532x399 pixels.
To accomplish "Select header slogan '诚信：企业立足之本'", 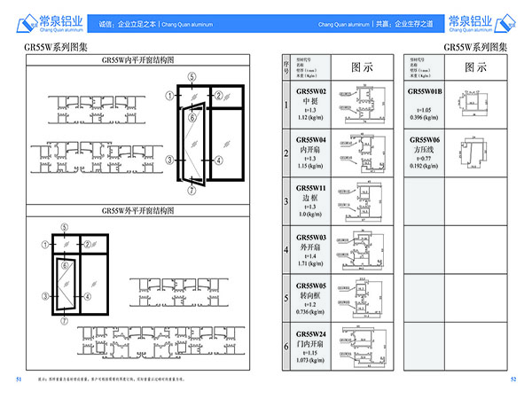I will [x=128, y=24].
